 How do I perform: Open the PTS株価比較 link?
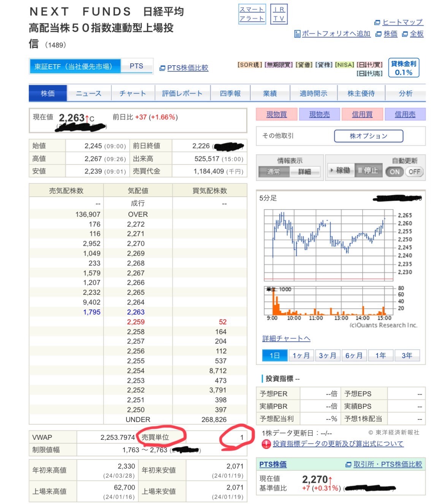click(188, 68)
